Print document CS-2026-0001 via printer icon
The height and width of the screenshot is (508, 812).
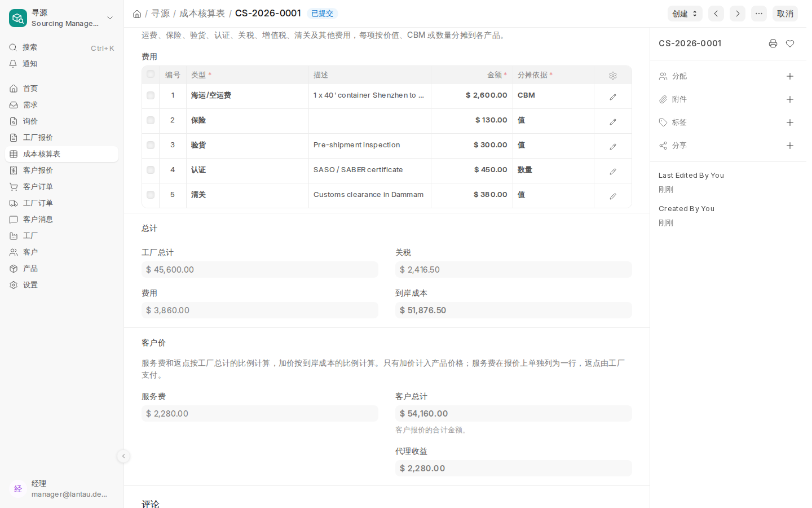point(773,43)
